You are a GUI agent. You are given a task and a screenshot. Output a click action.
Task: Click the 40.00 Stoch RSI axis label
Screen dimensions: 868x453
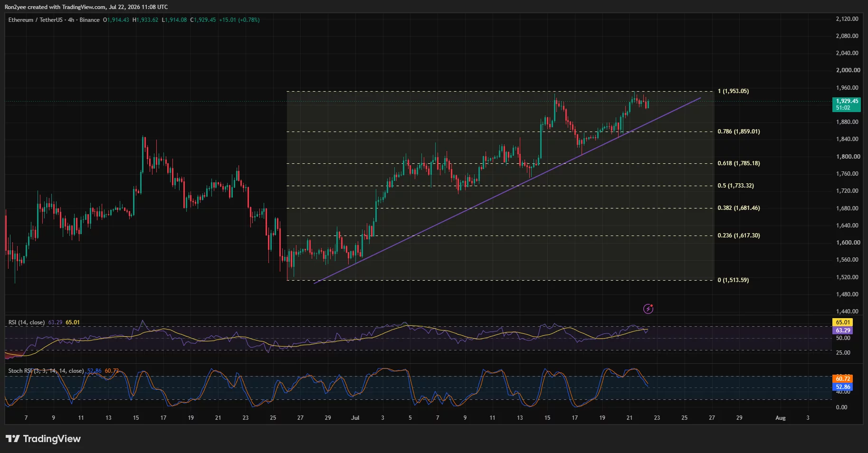tap(843, 392)
